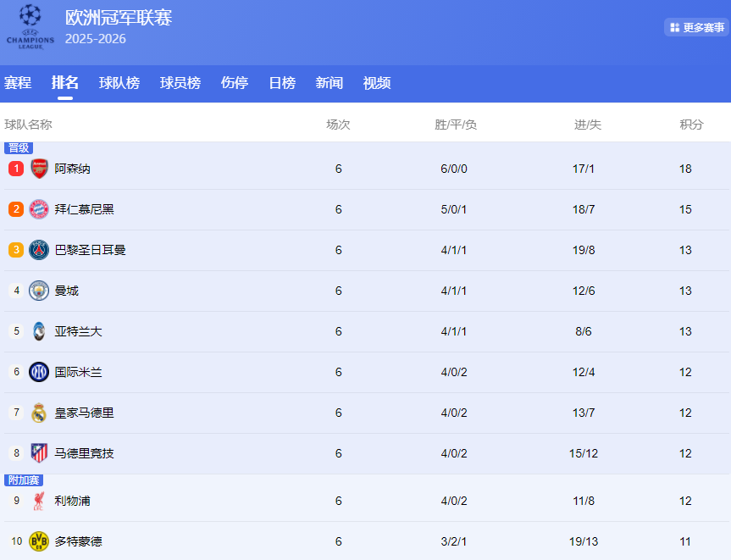Screen dimensions: 731x560
Task: Open team 阿森纳
Action: pos(72,169)
